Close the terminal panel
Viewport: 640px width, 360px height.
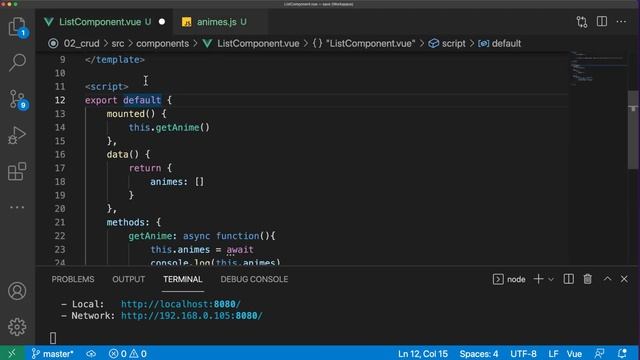(x=624, y=279)
